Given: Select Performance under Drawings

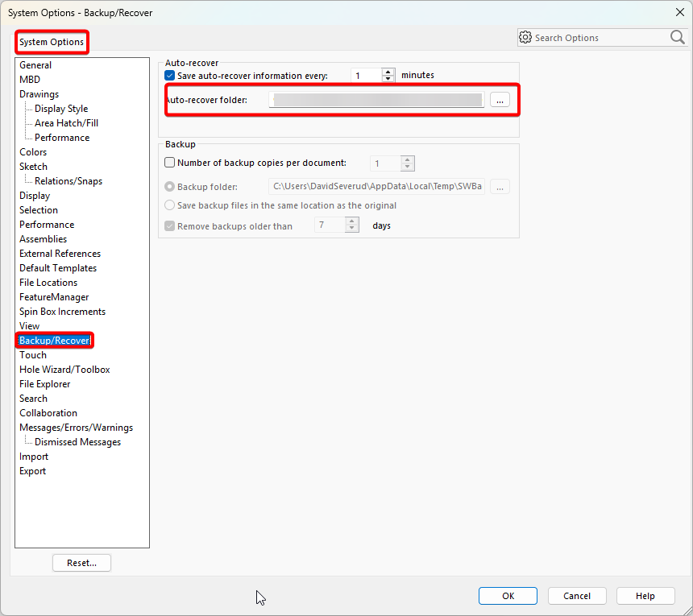Looking at the screenshot, I should point(62,138).
